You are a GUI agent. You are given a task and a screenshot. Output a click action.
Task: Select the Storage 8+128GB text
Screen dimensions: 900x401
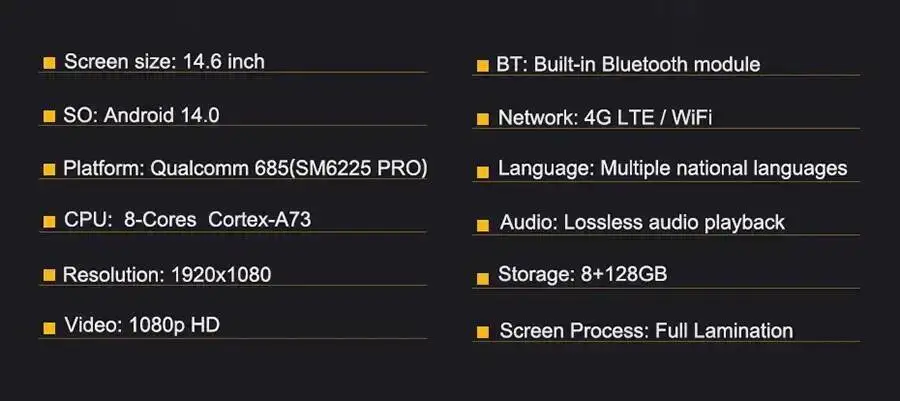(583, 274)
